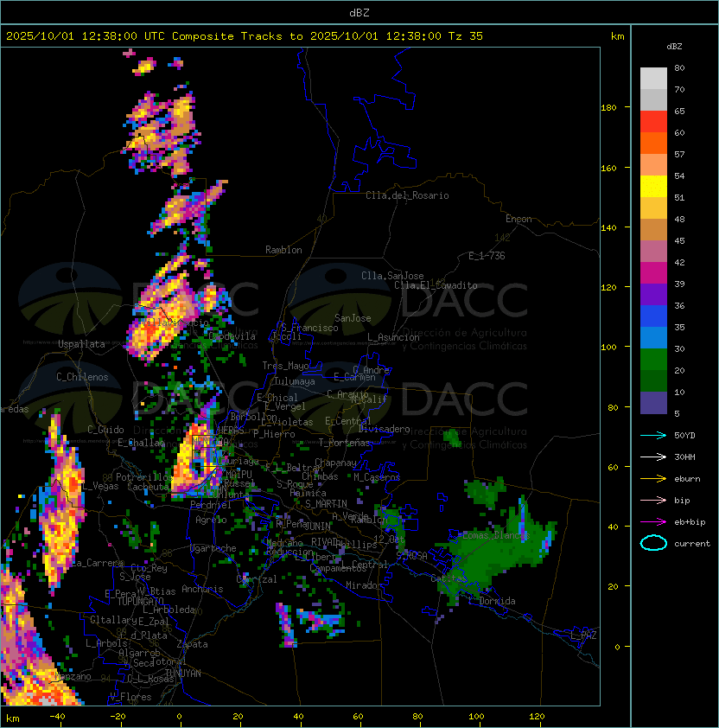Click the V_Flores place label

point(130,697)
